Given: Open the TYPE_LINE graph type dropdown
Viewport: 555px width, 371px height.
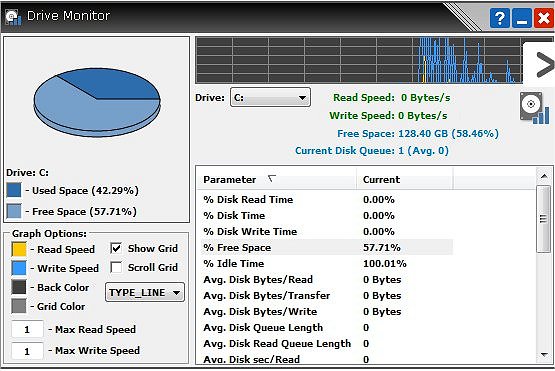Looking at the screenshot, I should click(145, 292).
